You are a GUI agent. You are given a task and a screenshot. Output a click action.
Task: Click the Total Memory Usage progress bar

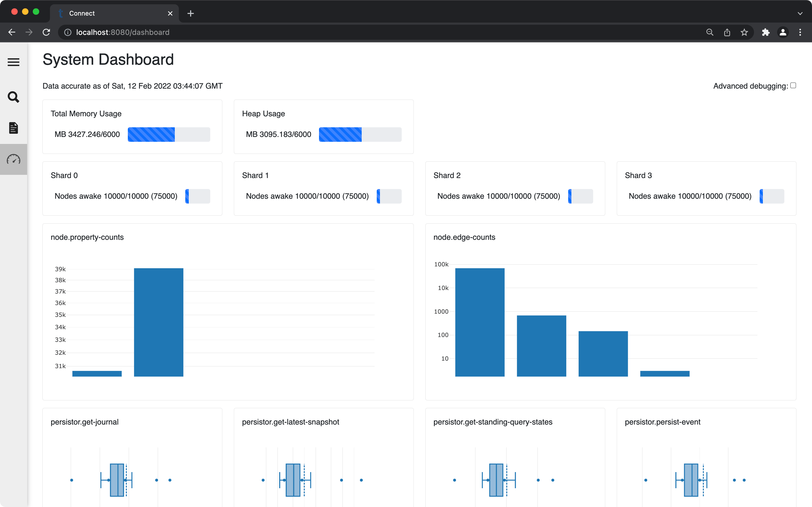pyautogui.click(x=169, y=135)
